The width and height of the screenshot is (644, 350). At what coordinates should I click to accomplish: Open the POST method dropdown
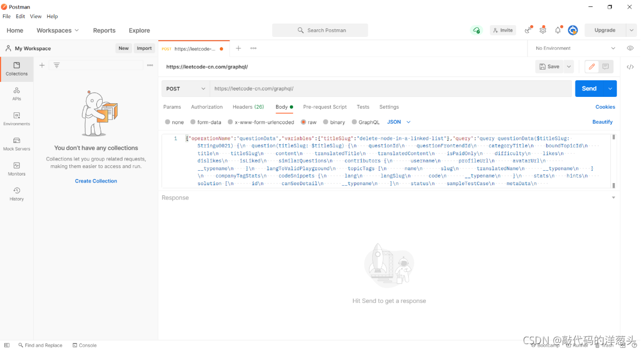pyautogui.click(x=186, y=89)
